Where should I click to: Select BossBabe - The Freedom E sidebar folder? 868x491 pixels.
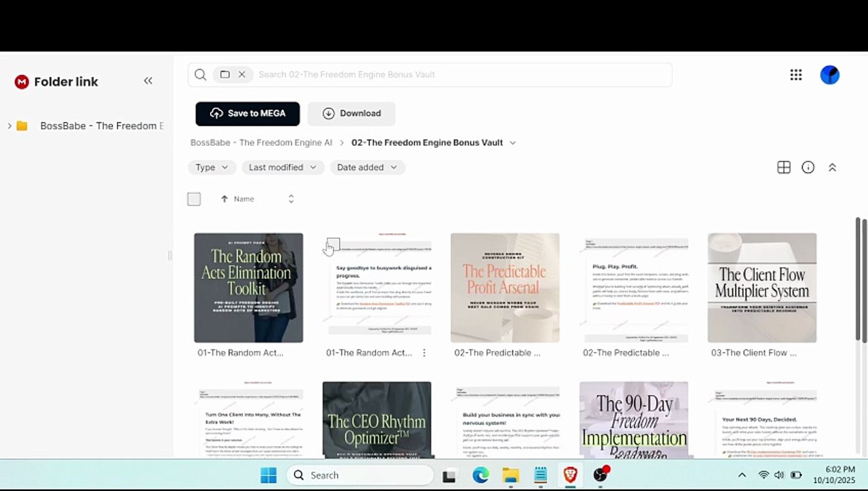[102, 126]
